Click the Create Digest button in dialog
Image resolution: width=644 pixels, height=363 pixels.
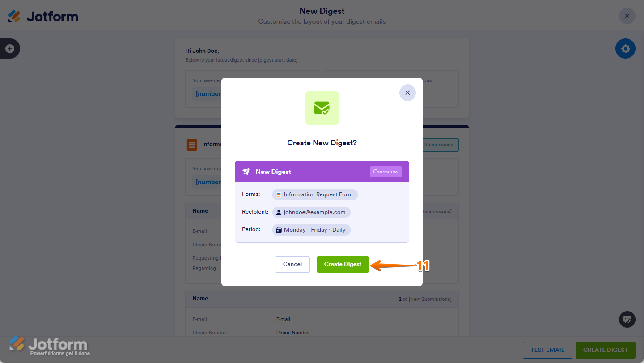pyautogui.click(x=343, y=264)
